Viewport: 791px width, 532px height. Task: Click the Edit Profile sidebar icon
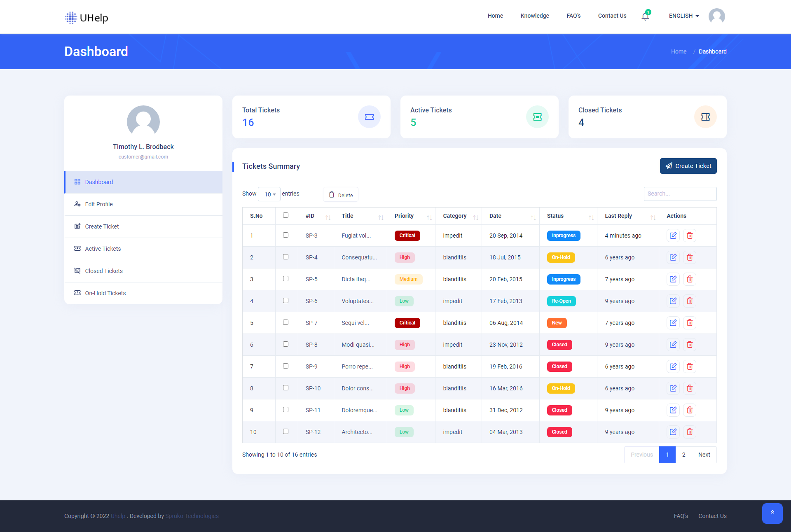77,204
